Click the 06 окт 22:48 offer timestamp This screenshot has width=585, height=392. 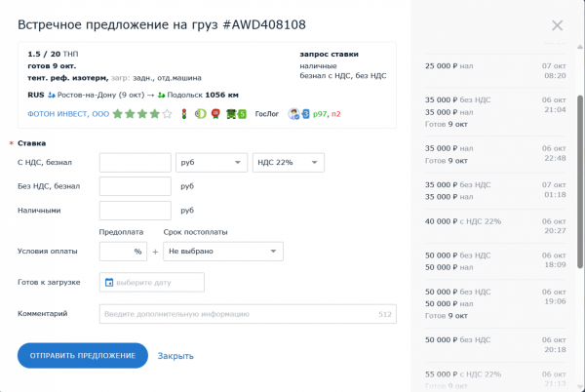tap(554, 153)
